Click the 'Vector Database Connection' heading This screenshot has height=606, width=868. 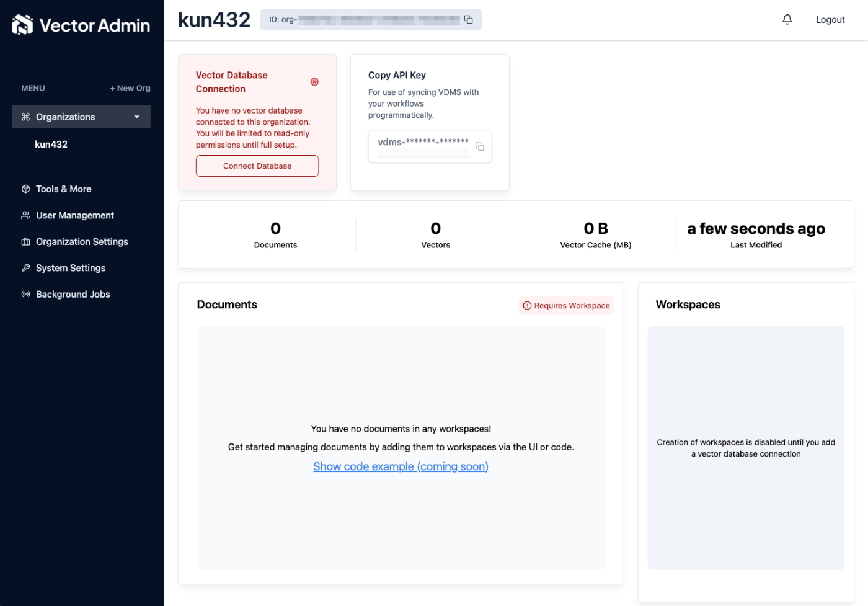[232, 82]
